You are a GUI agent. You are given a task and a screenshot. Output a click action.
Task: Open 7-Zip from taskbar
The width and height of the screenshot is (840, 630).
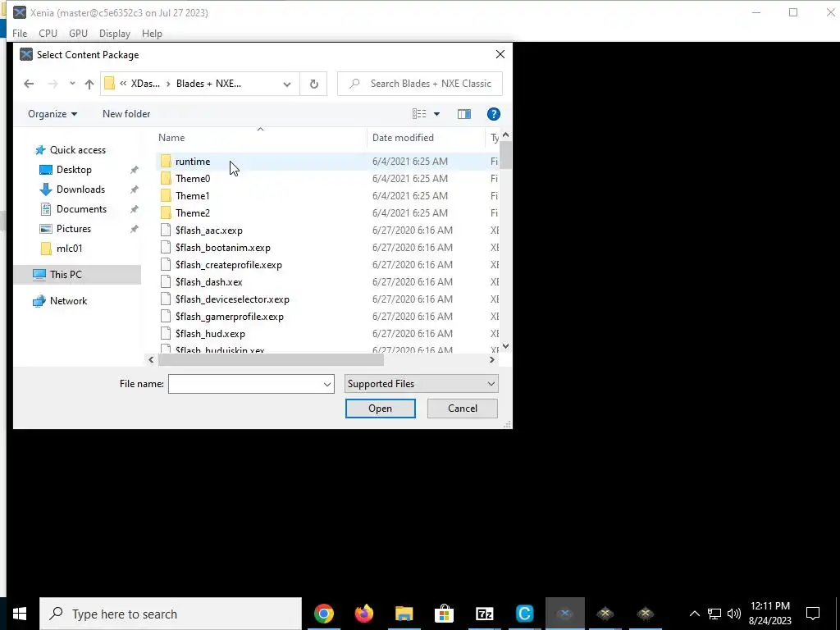point(484,614)
